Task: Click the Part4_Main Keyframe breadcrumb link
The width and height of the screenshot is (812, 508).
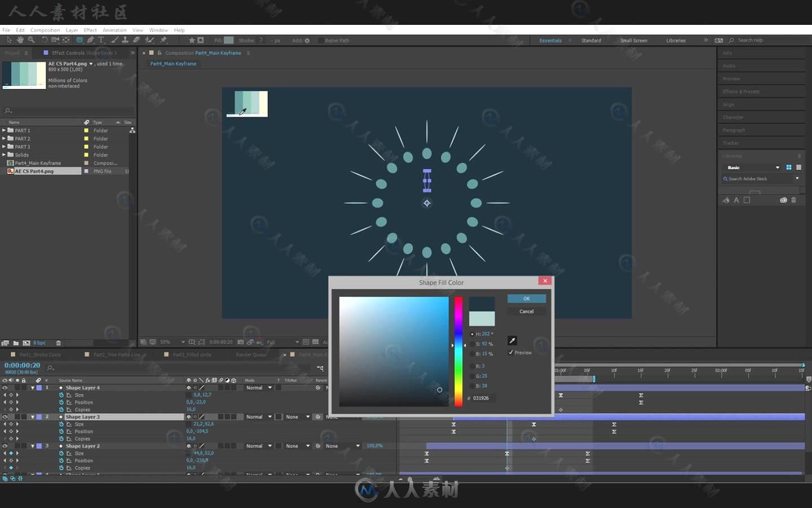Action: click(x=173, y=64)
